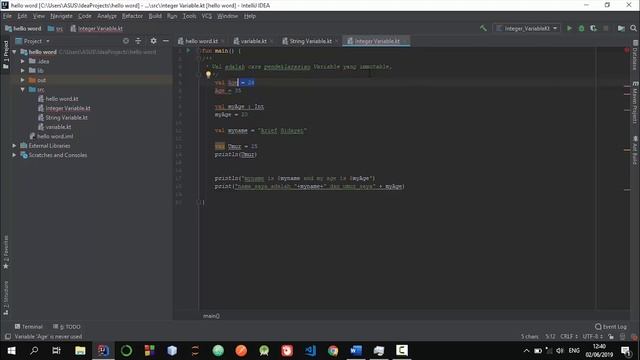Toggle the Structure side tool window button
The height and width of the screenshot is (360, 640).
[6, 298]
